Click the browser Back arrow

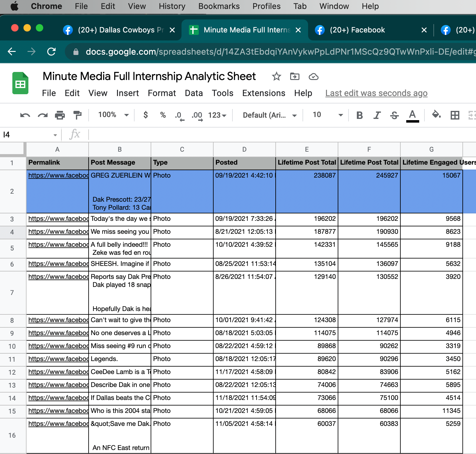click(12, 52)
